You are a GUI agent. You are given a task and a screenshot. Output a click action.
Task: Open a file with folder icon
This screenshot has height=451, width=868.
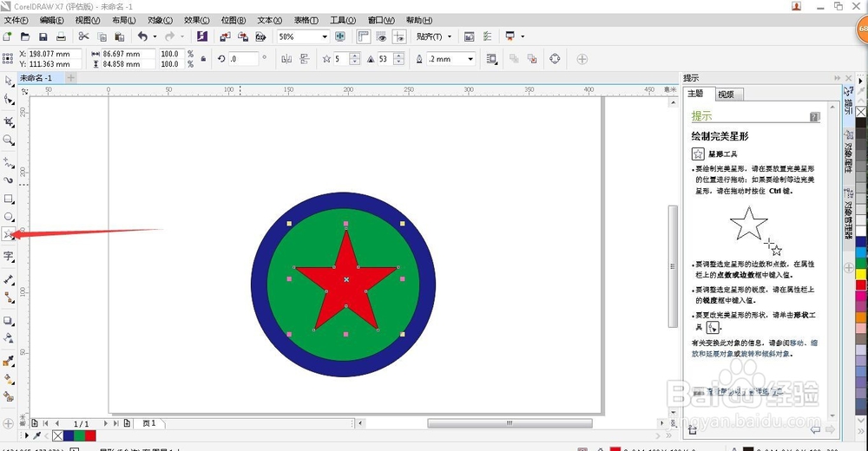[25, 36]
